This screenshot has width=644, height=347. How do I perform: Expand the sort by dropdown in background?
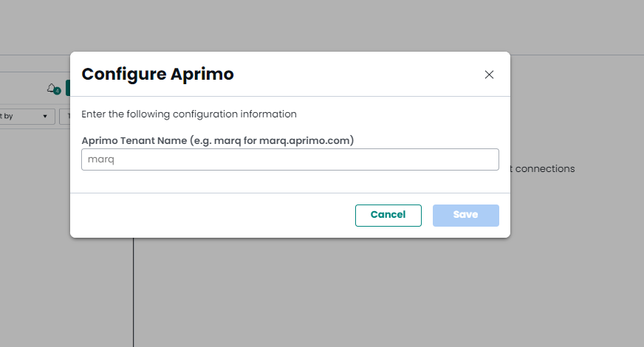(27, 116)
